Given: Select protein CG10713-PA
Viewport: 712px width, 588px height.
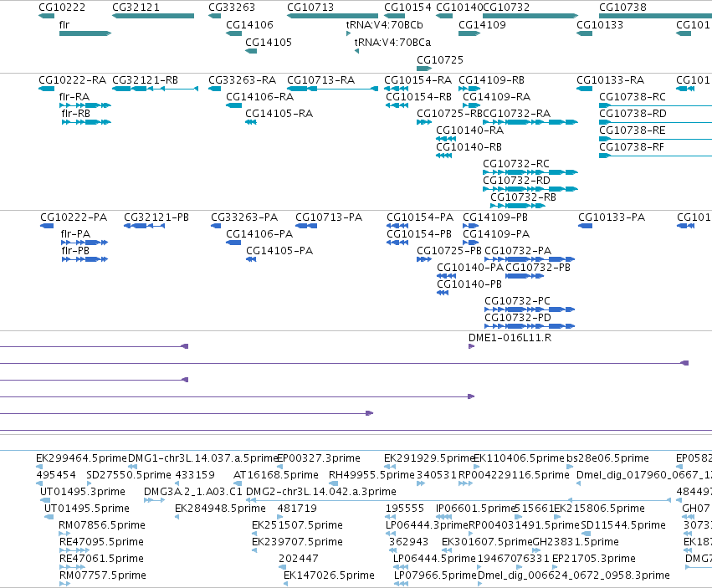Looking at the screenshot, I should tap(329, 217).
